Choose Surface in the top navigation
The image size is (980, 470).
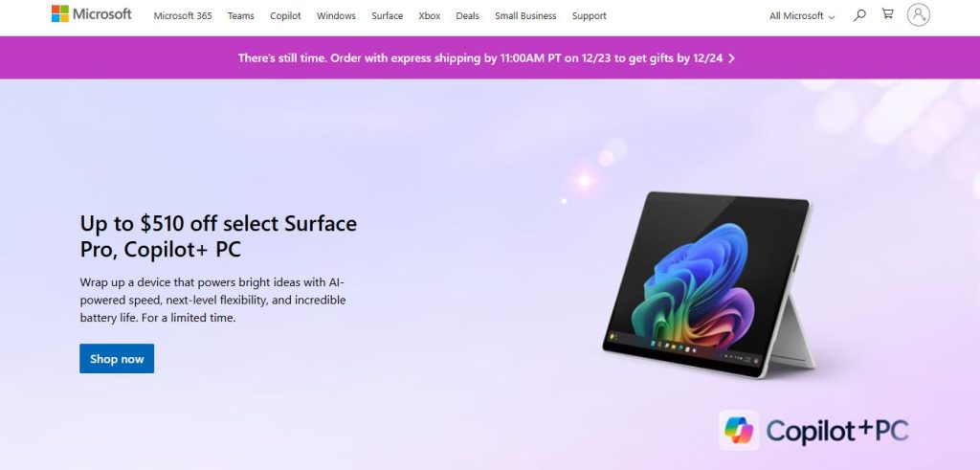point(388,15)
